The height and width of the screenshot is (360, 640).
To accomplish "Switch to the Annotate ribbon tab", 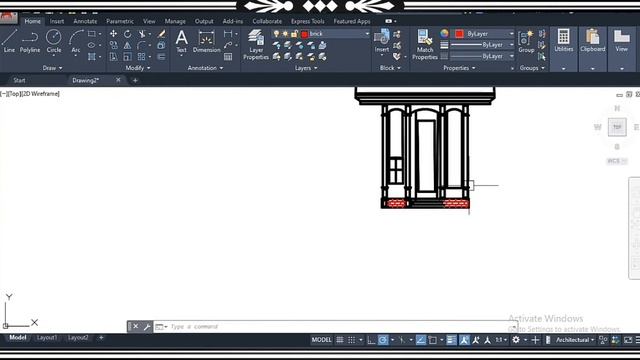I will tap(85, 21).
